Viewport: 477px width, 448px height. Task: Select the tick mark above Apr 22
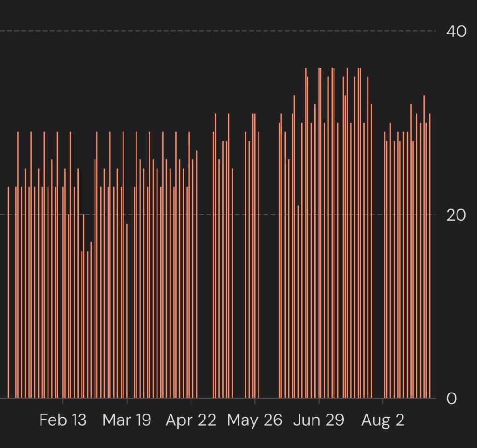[191, 401]
